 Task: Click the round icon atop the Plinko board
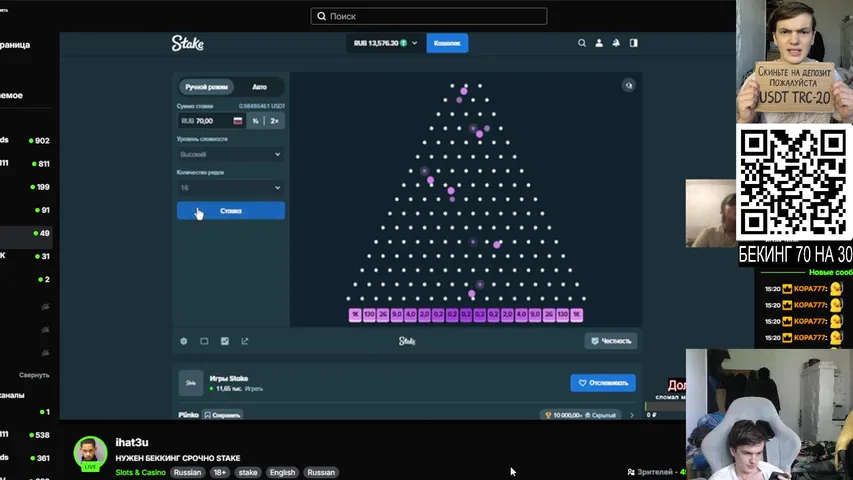(x=628, y=85)
